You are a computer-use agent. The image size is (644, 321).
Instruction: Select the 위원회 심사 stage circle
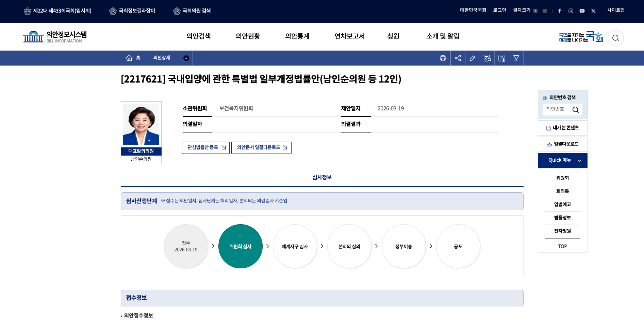click(x=241, y=246)
